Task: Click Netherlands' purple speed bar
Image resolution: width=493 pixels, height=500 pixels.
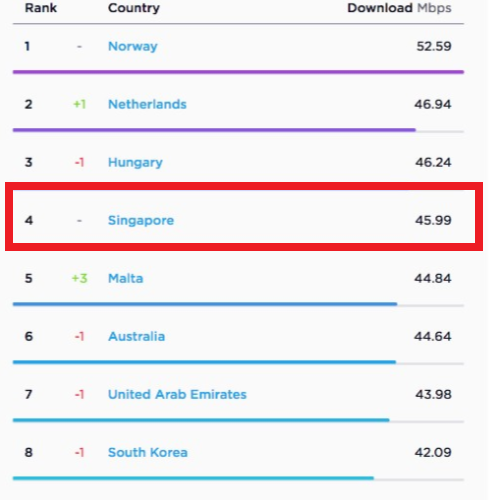Action: pos(214,130)
